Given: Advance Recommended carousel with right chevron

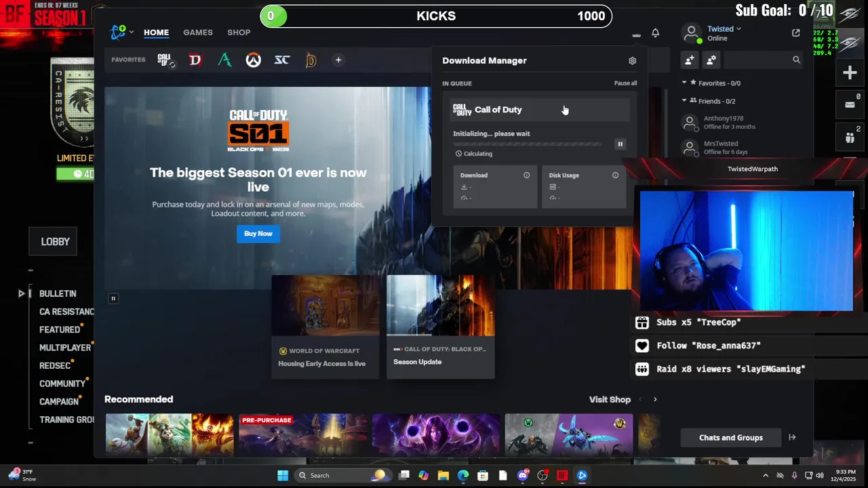Looking at the screenshot, I should point(655,400).
